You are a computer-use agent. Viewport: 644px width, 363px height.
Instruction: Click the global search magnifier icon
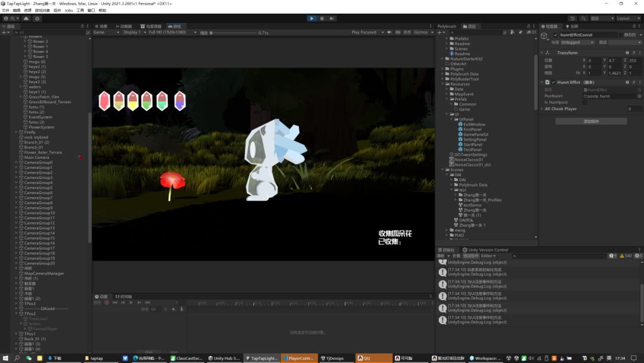pos(584,19)
